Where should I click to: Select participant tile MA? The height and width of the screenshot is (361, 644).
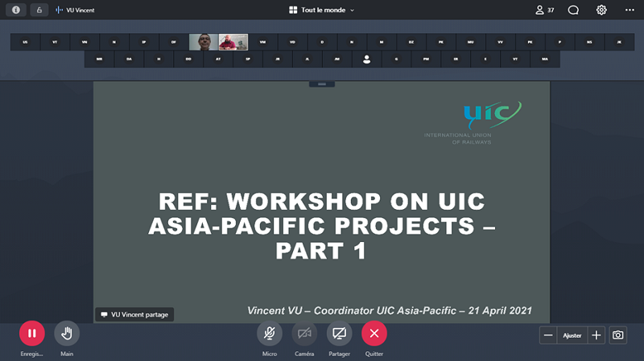(x=545, y=59)
